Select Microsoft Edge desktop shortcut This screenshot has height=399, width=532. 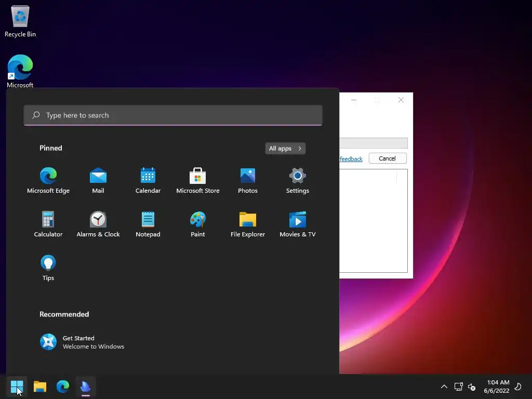[20, 71]
